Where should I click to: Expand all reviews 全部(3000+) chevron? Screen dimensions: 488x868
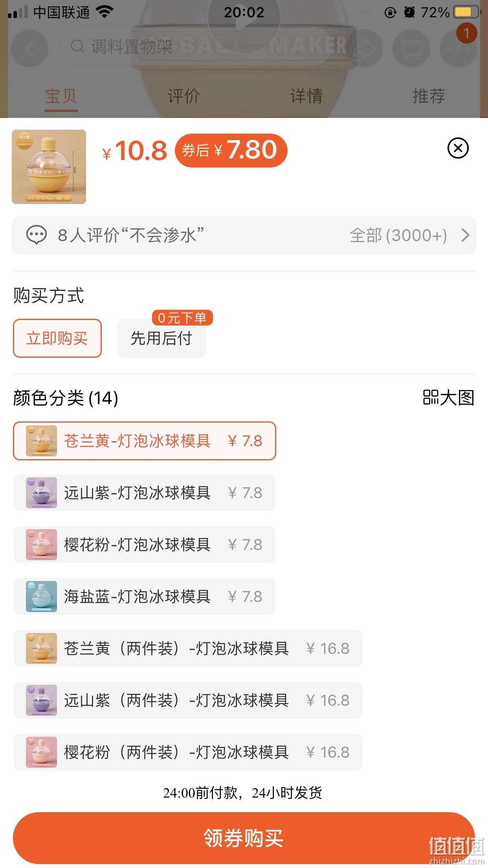tap(465, 235)
